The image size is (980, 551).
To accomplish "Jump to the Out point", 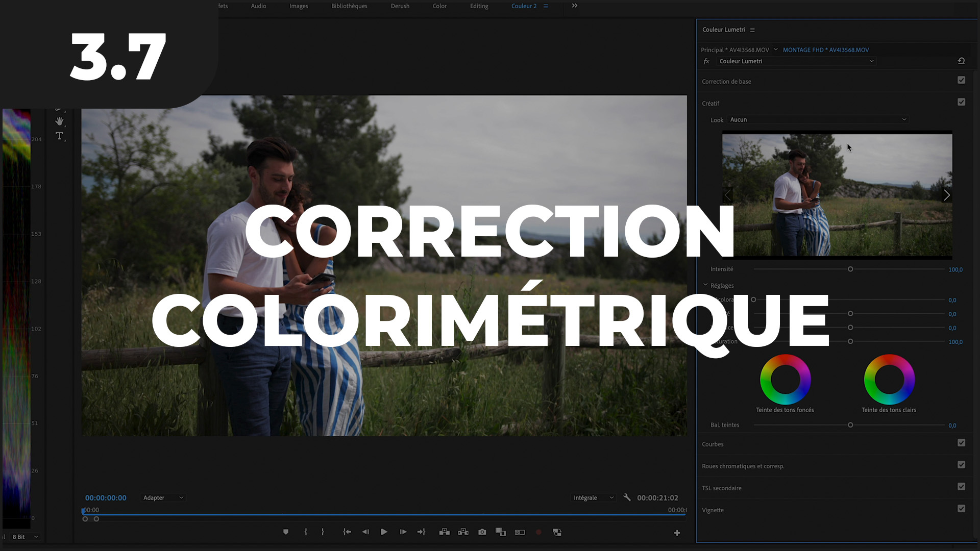I will [x=421, y=532].
